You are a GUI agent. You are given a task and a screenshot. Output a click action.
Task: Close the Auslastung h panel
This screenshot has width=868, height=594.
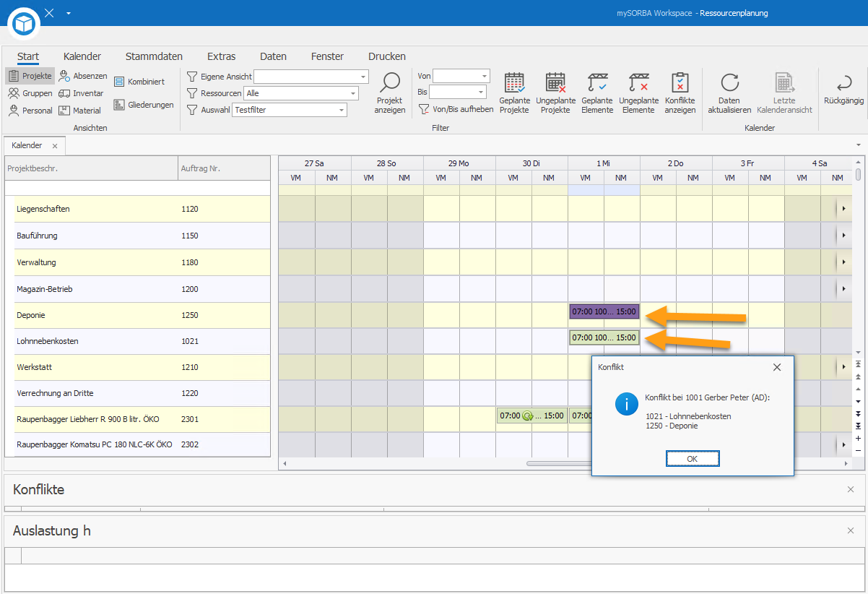click(850, 530)
